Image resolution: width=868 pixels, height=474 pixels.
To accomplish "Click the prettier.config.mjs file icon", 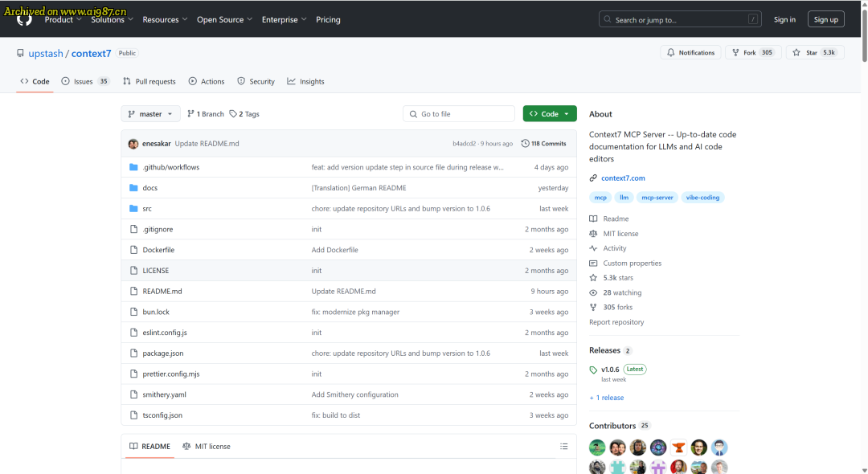I will [x=133, y=374].
